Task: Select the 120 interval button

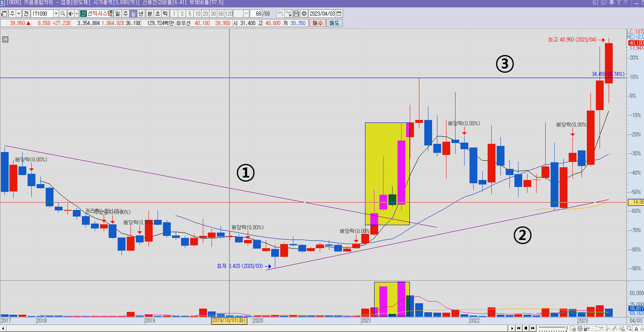Action: (229, 14)
